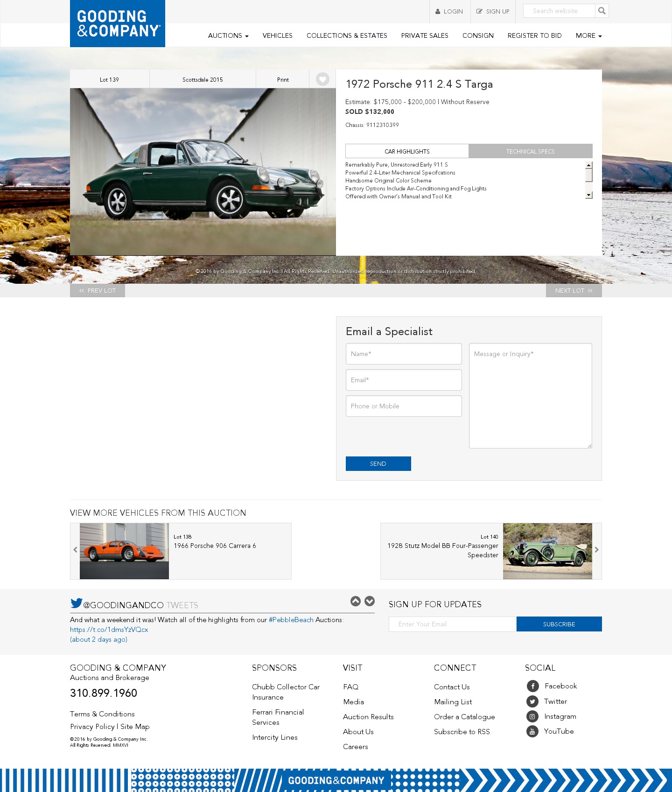Click the #PebbleBeach hashtag link
This screenshot has width=672, height=792.
click(x=291, y=620)
